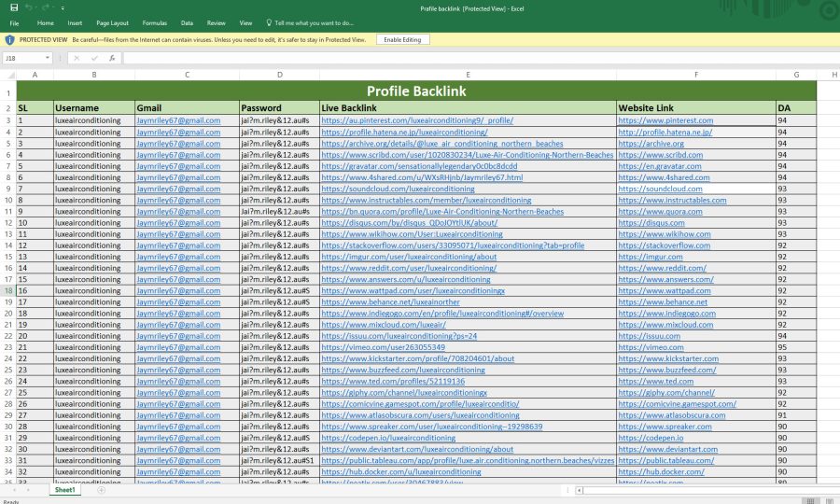
Task: Click the horizontal scrollbar left arrow
Action: point(579,490)
